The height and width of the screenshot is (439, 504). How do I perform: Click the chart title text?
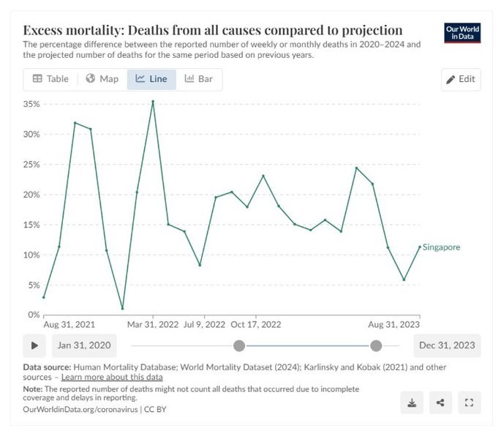[212, 30]
